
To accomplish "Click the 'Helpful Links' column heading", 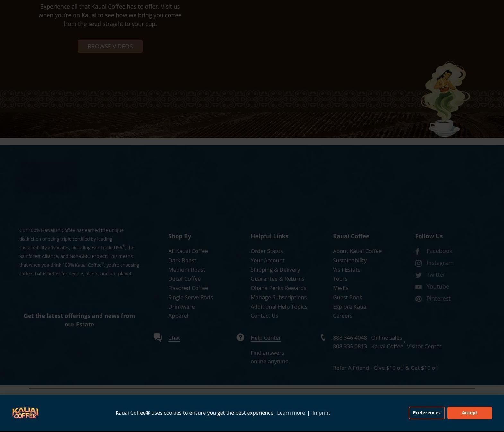I will (270, 236).
